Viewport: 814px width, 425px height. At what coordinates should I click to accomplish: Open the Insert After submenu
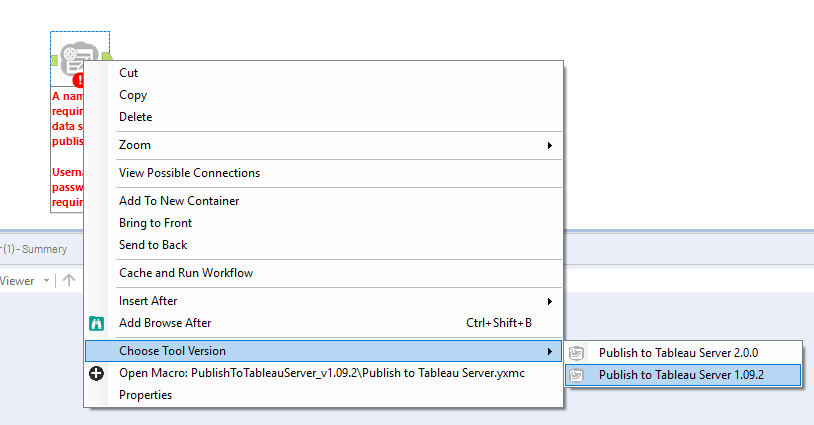tap(323, 301)
